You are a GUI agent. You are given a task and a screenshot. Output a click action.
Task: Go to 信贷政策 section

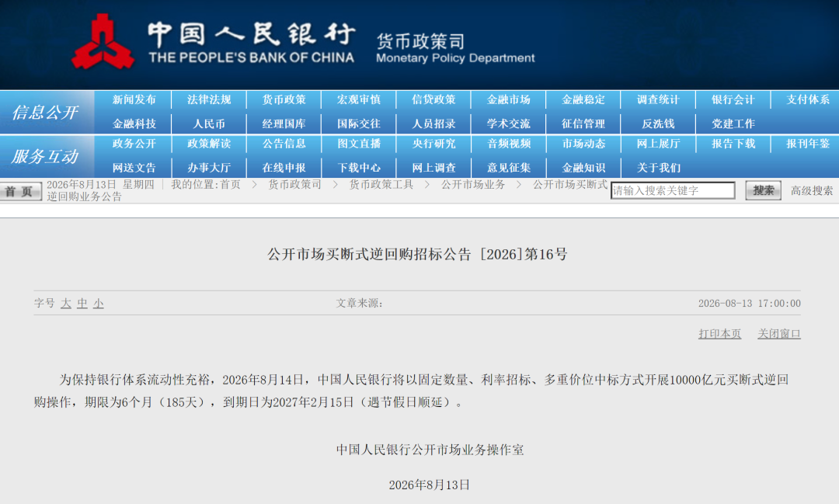(433, 99)
